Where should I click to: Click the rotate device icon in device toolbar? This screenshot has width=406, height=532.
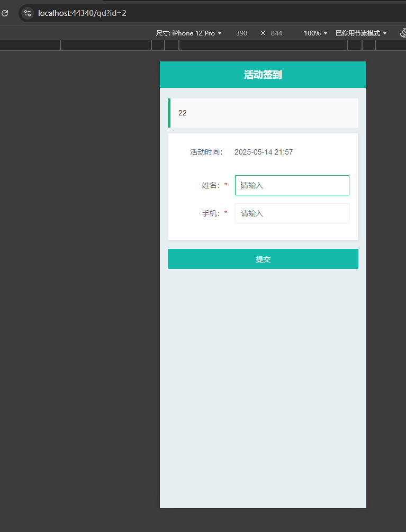[x=403, y=33]
